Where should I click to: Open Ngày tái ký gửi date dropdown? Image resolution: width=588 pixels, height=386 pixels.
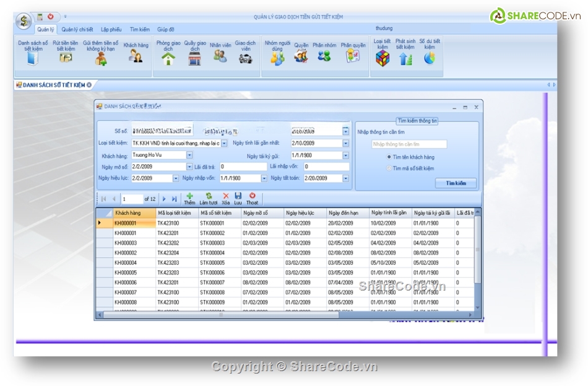[x=345, y=155]
